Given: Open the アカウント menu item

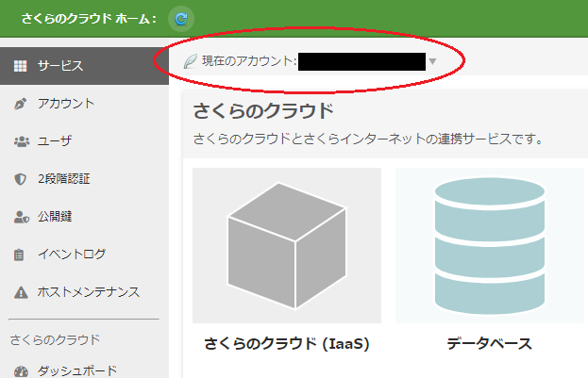Looking at the screenshot, I should click(65, 104).
